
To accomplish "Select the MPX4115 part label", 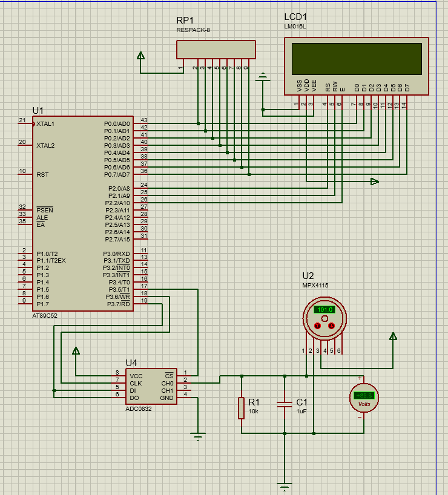I will pyautogui.click(x=315, y=286).
